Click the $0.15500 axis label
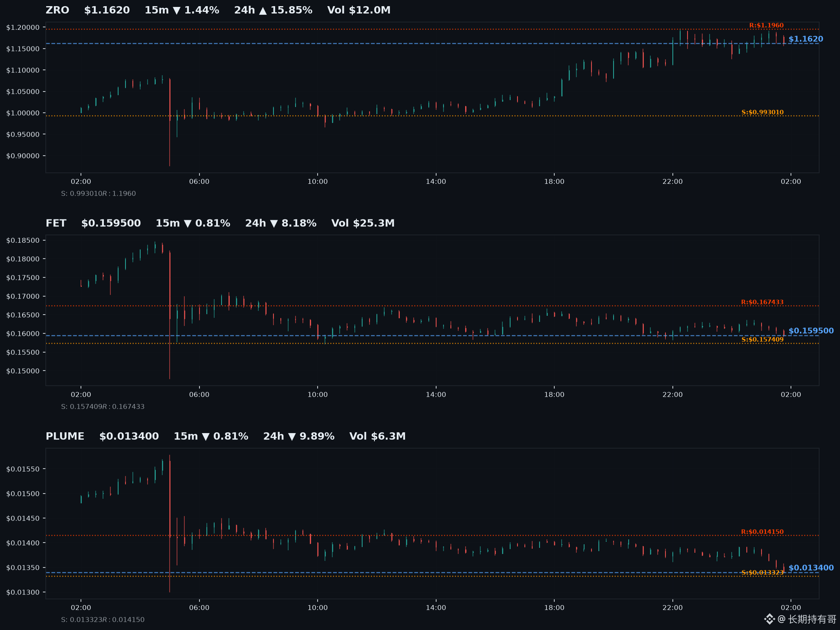This screenshot has width=840, height=630. coord(23,353)
